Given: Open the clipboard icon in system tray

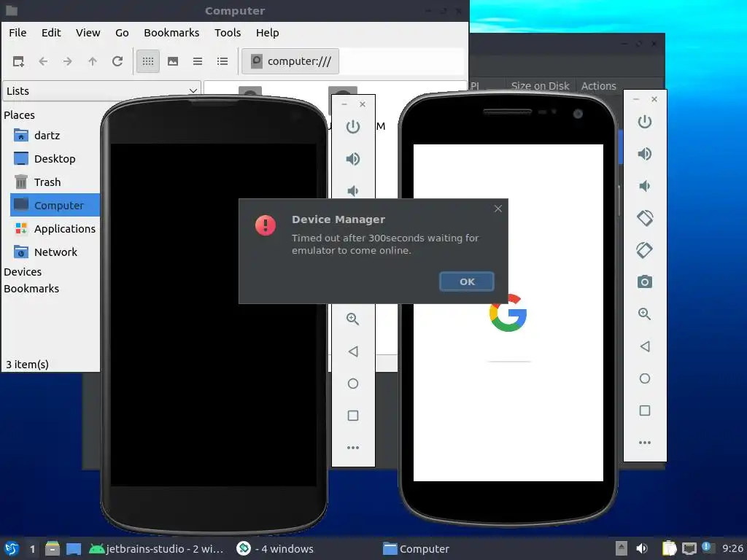Looking at the screenshot, I should (669, 548).
